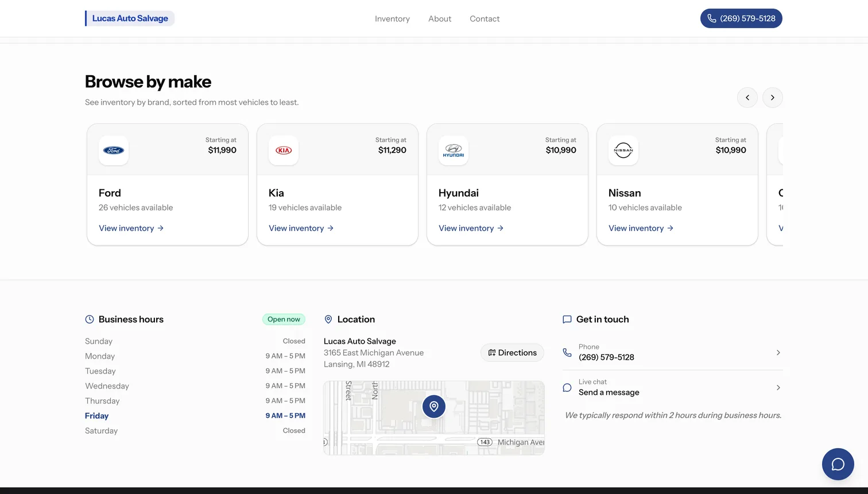The image size is (868, 494).
Task: Click '26 vehicles available' text
Action: click(x=135, y=208)
